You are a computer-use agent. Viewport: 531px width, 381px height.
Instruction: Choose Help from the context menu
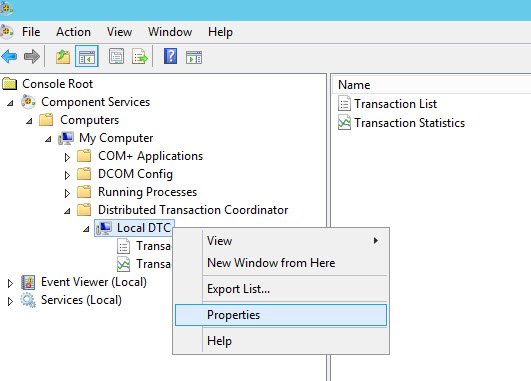click(281, 341)
